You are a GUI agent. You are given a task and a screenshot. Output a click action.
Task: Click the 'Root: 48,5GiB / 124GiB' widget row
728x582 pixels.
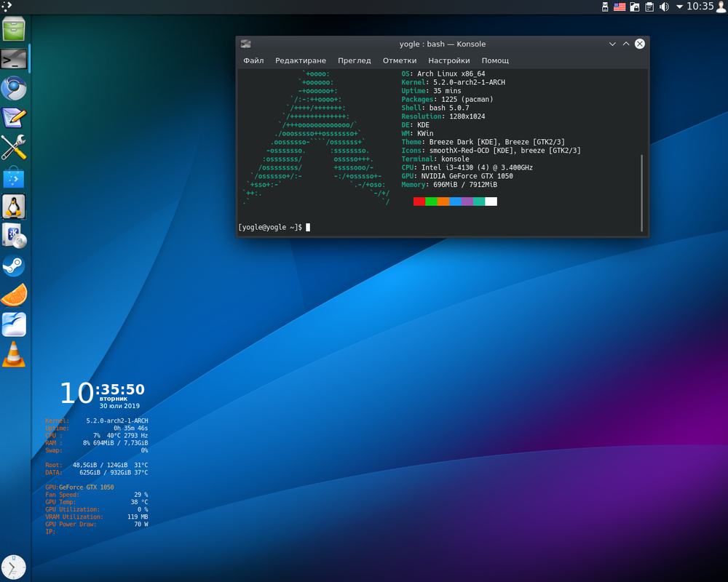pyautogui.click(x=97, y=465)
